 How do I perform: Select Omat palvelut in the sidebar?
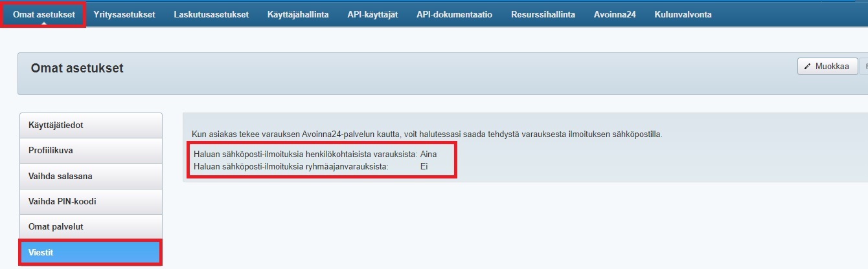(x=91, y=227)
